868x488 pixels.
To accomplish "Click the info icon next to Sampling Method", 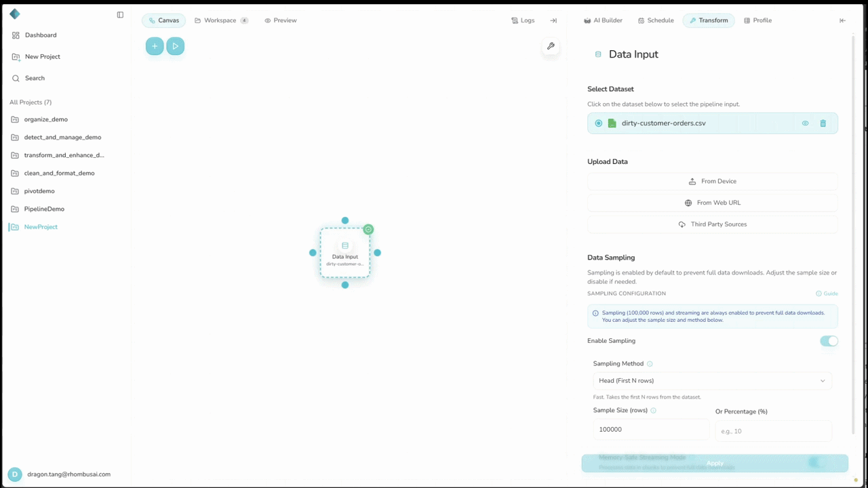I will (x=650, y=364).
